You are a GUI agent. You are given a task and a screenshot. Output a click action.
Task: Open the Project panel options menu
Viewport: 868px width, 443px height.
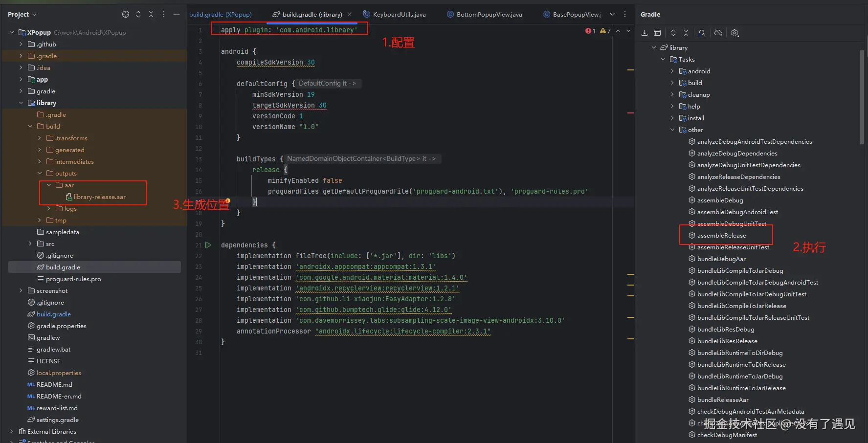164,14
